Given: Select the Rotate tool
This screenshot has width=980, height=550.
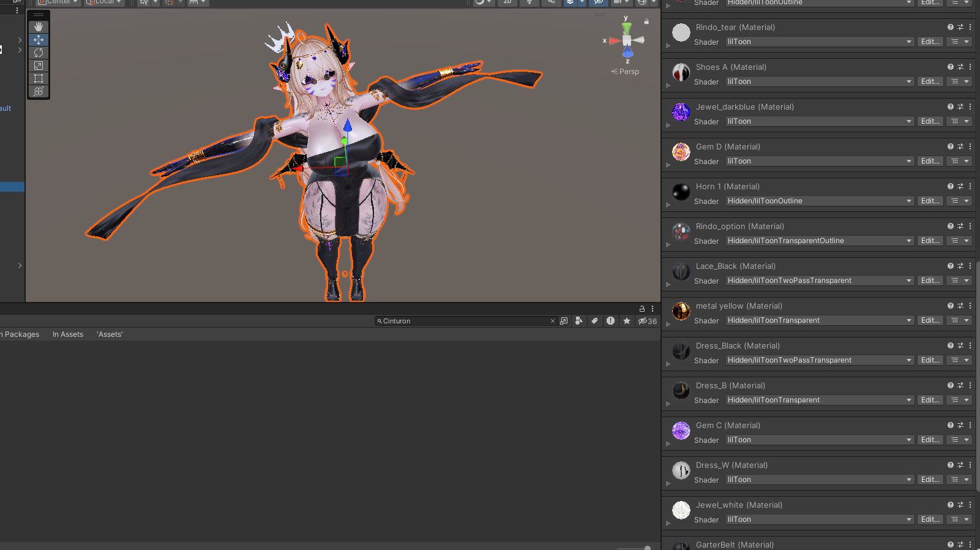Looking at the screenshot, I should tap(39, 53).
